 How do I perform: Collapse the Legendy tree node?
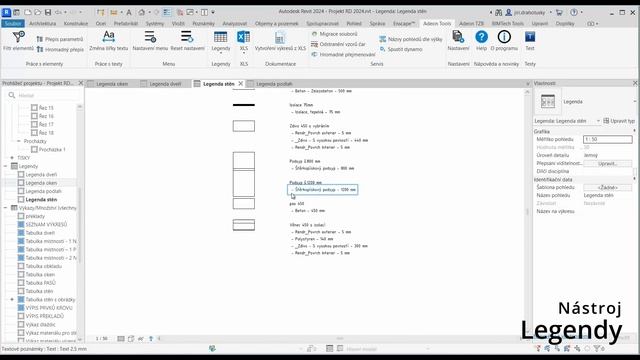click(x=6, y=166)
